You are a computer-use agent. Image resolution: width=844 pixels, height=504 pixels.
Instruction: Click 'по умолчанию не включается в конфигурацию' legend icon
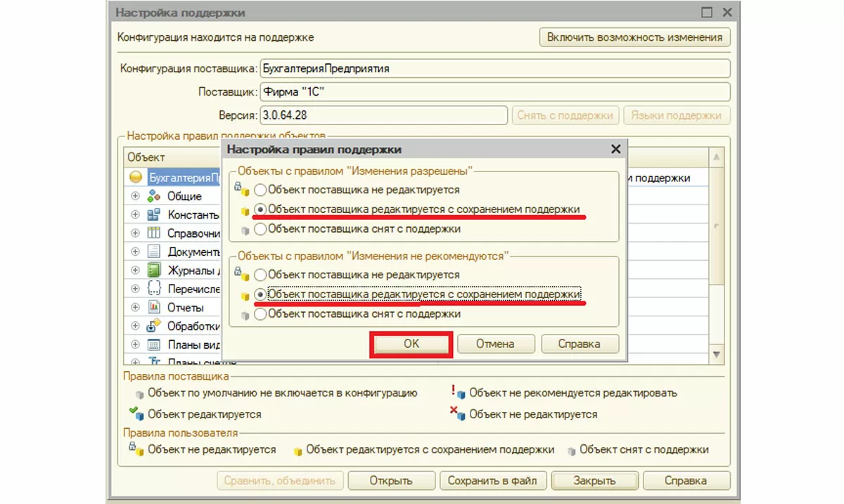(x=139, y=394)
